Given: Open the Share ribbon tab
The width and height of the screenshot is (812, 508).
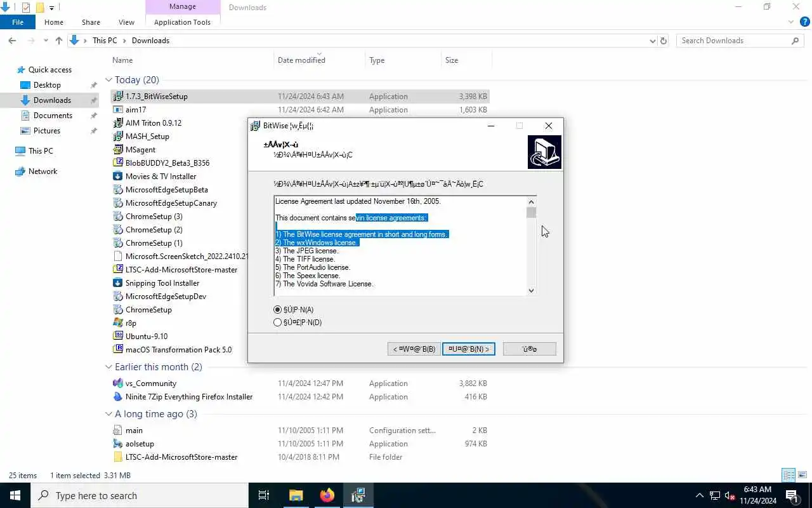Looking at the screenshot, I should click(x=91, y=22).
